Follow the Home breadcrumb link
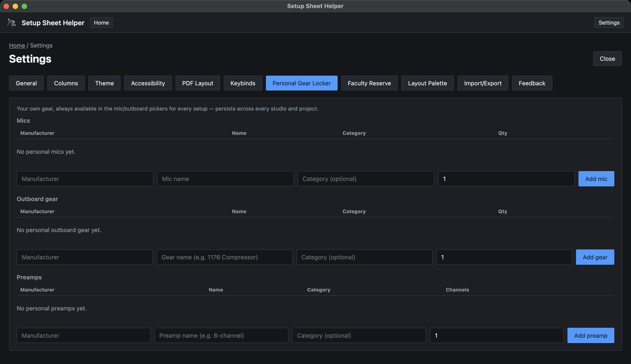Screen dimensions: 631x364 point(17,45)
